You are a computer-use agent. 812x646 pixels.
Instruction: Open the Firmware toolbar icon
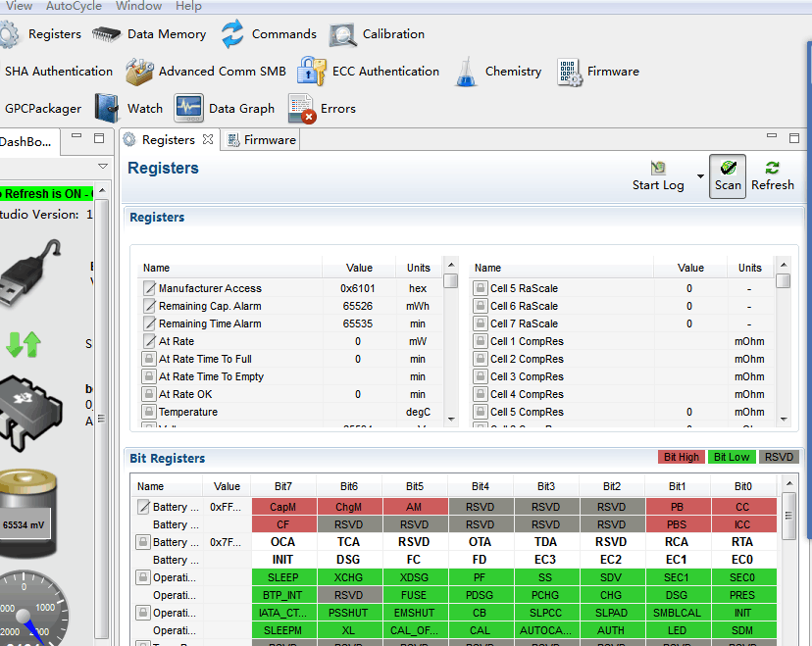point(570,72)
